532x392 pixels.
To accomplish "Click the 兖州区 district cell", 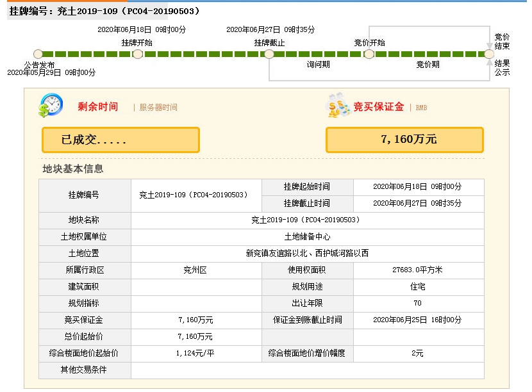I will [x=195, y=270].
